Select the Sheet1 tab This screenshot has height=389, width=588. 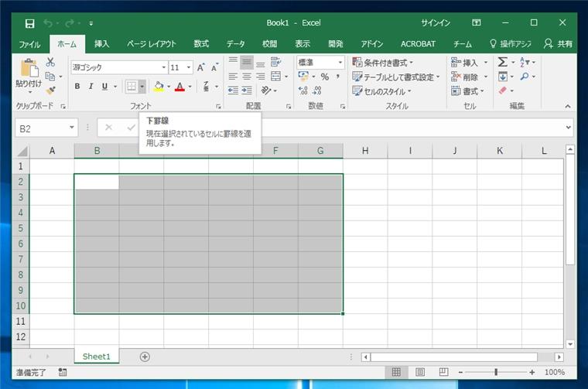97,357
